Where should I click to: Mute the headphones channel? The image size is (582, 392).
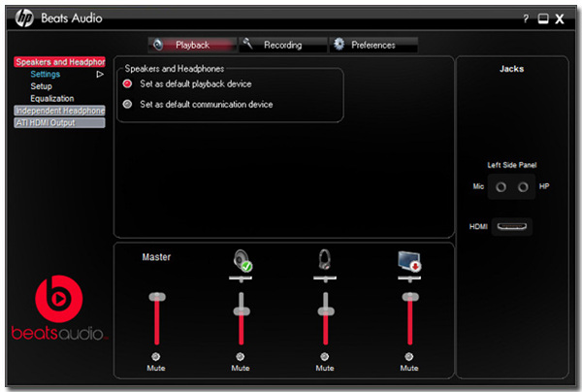pos(324,357)
